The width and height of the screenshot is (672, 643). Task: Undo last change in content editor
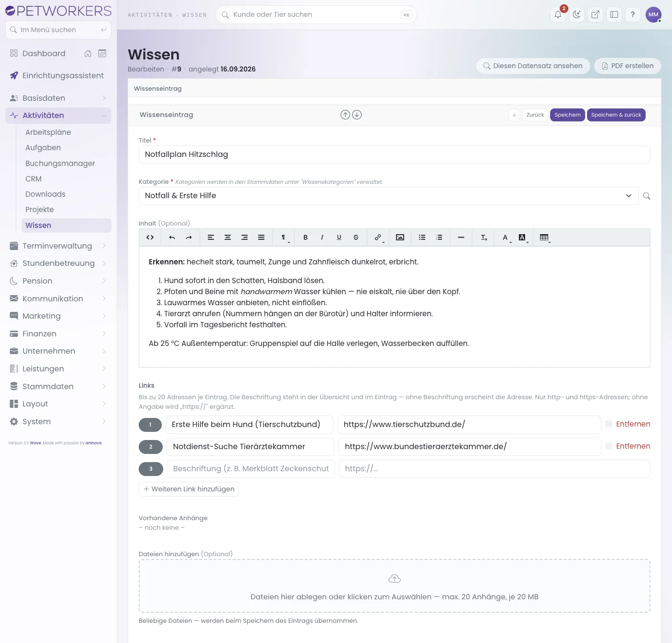pos(172,238)
